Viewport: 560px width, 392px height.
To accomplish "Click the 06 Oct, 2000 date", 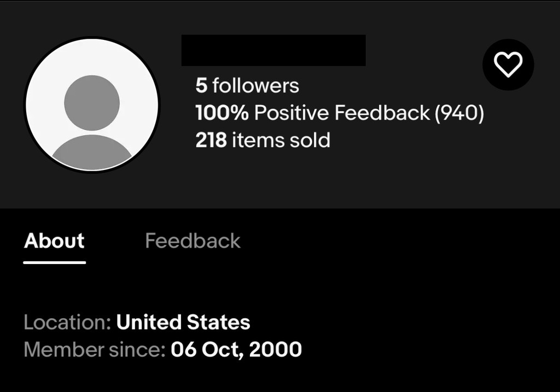I will pyautogui.click(x=236, y=349).
